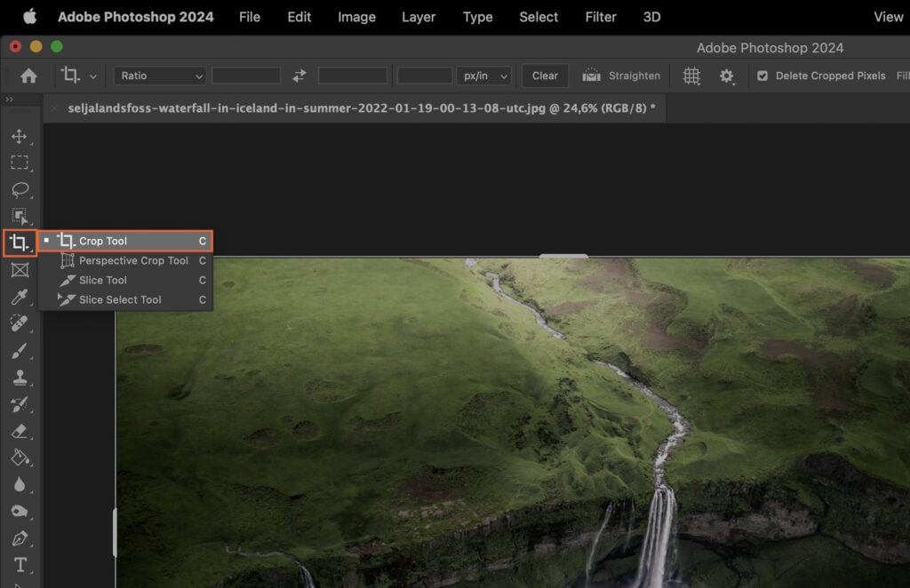Select the Type tool
Viewport: 910px width, 588px height.
pos(20,564)
